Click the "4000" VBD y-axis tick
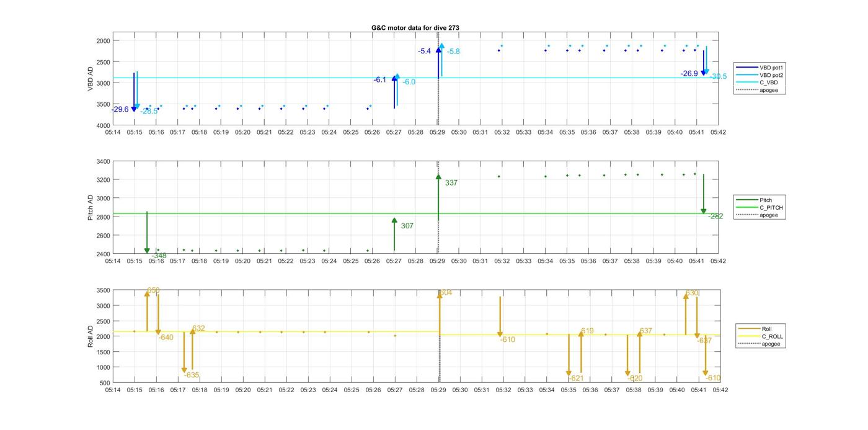Screen dimensions: 868x430 (104, 126)
